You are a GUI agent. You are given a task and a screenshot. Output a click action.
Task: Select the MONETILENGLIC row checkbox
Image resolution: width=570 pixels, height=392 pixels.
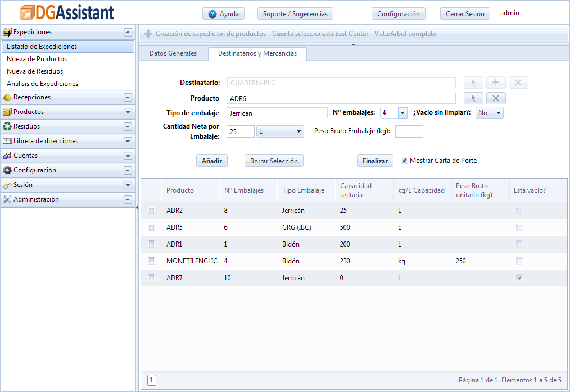coord(152,261)
